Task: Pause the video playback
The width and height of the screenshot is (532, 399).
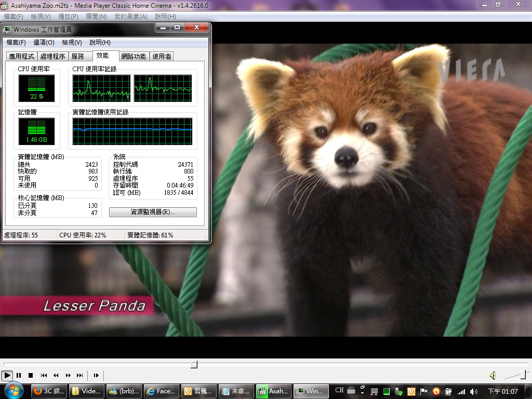Action: pos(19,375)
